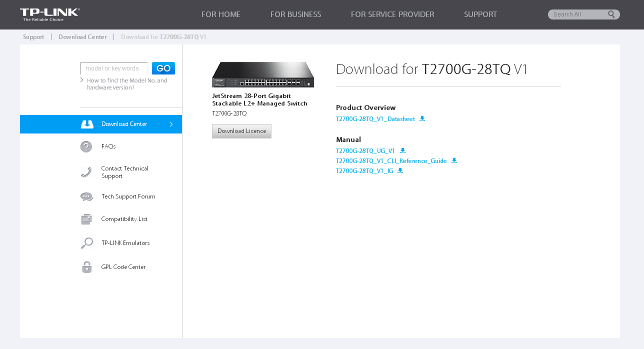Click the Manual heading
The image size is (644, 349).
(x=348, y=139)
